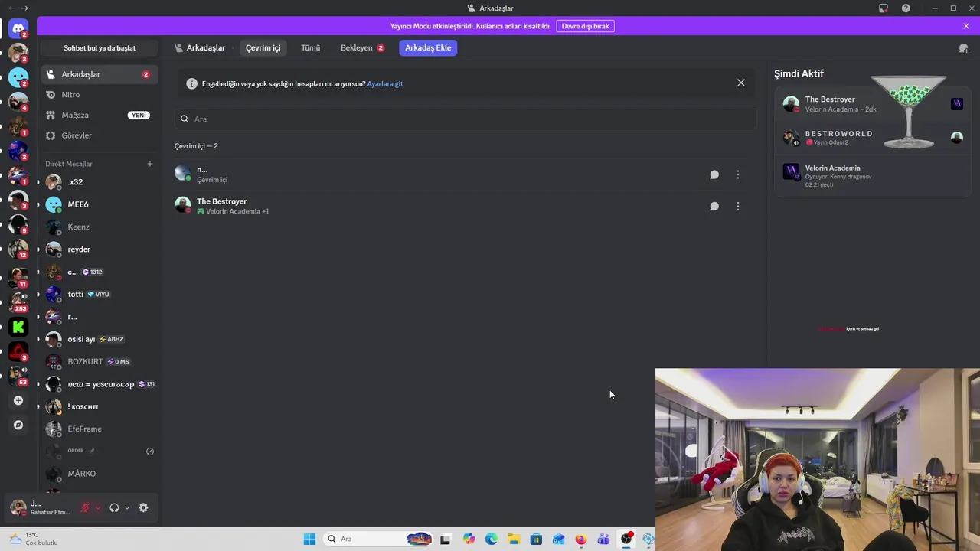Open DM with .x32

tap(100, 182)
